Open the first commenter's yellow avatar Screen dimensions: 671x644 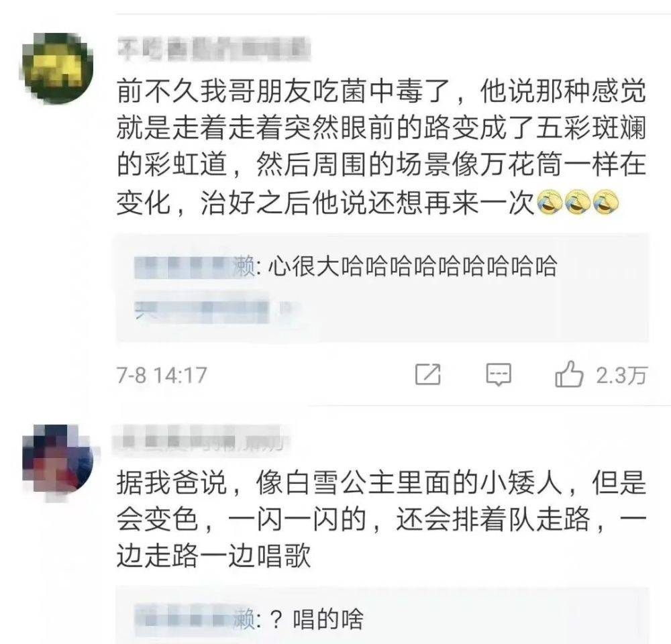coord(58,68)
